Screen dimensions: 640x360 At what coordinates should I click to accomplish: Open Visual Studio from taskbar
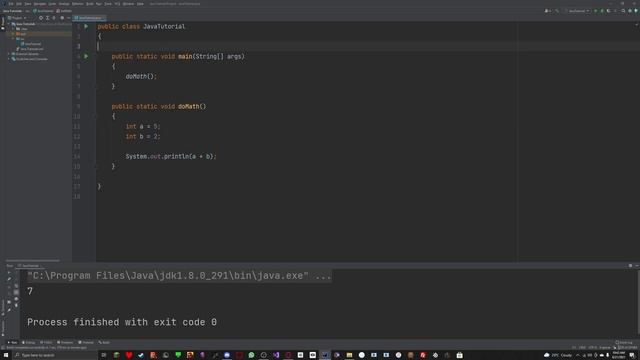[276, 355]
